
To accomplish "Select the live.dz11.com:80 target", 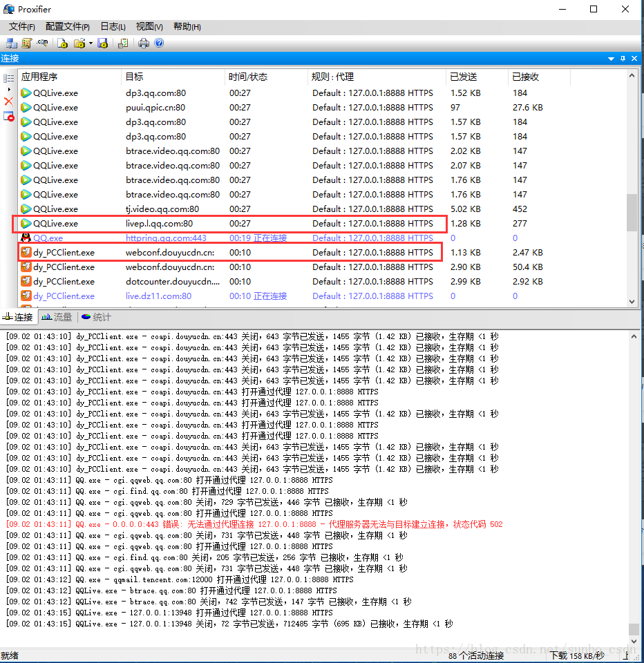I will (158, 296).
